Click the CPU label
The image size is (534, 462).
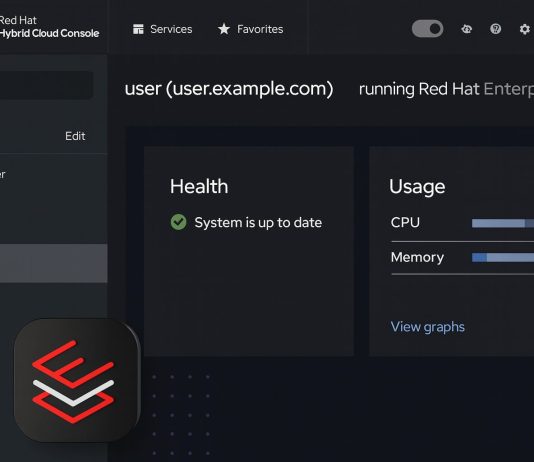pos(405,223)
